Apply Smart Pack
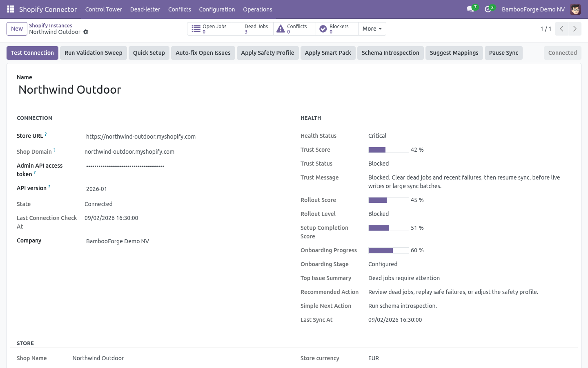The image size is (588, 368). pyautogui.click(x=328, y=53)
